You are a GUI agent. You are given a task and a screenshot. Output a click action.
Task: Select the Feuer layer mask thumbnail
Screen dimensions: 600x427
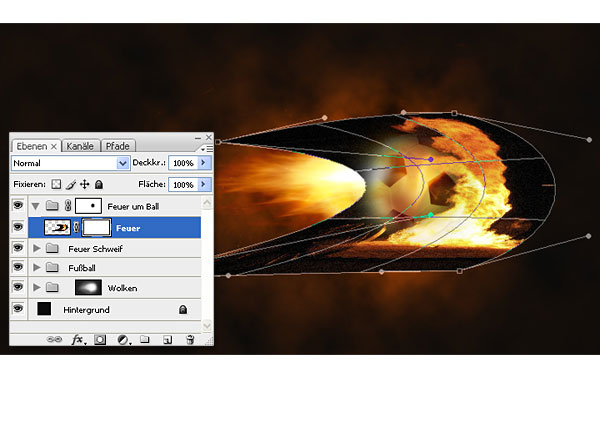[x=96, y=227]
